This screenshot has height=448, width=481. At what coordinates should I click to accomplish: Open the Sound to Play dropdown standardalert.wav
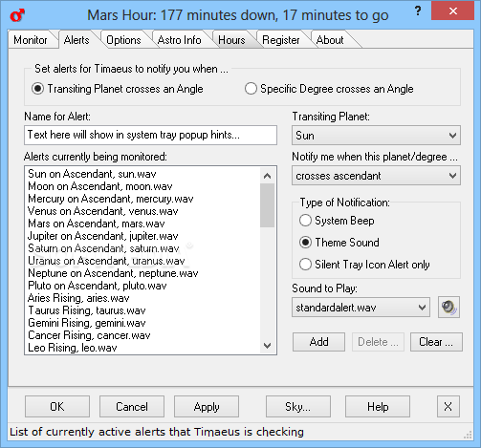(x=361, y=308)
